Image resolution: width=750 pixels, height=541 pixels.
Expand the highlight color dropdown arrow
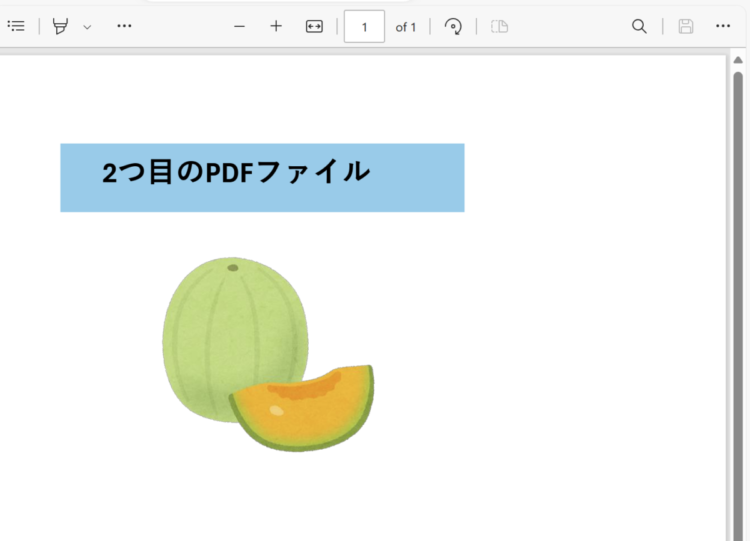point(87,27)
